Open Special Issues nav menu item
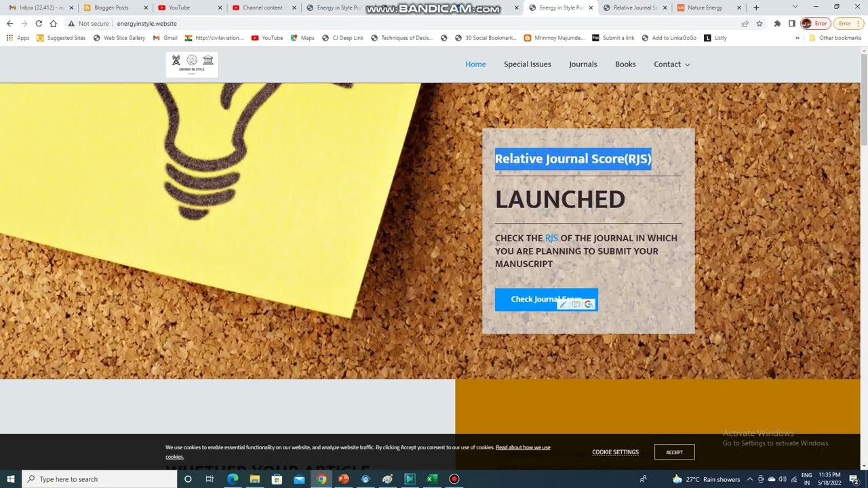Image resolution: width=868 pixels, height=488 pixels. click(x=528, y=64)
